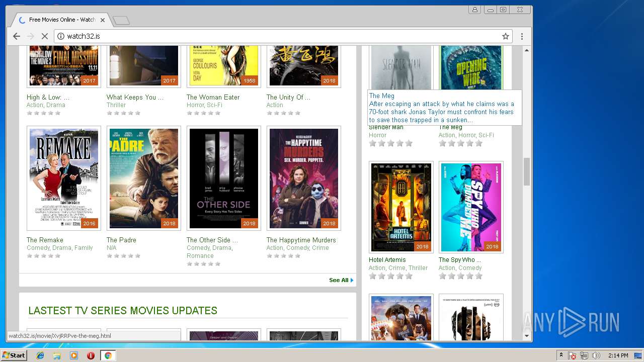
Task: Open The Other Side movie poster
Action: pos(223,178)
